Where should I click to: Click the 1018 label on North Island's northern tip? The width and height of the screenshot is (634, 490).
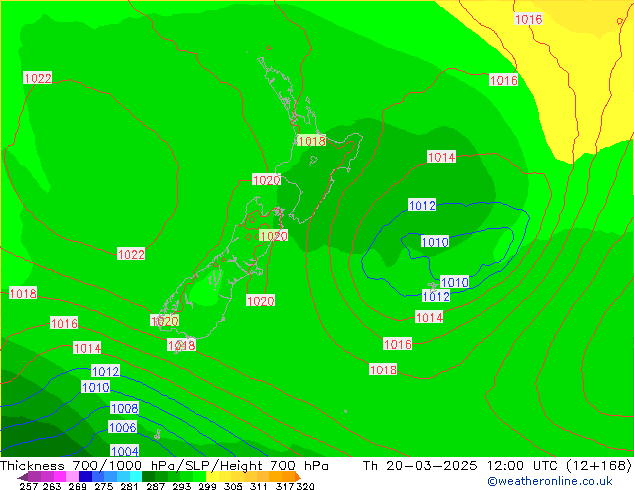point(311,141)
